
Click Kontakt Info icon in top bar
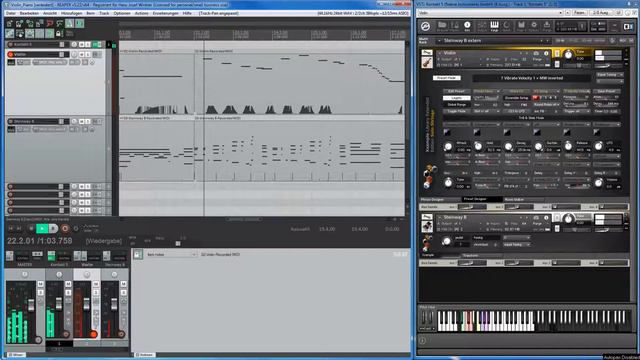[467, 27]
